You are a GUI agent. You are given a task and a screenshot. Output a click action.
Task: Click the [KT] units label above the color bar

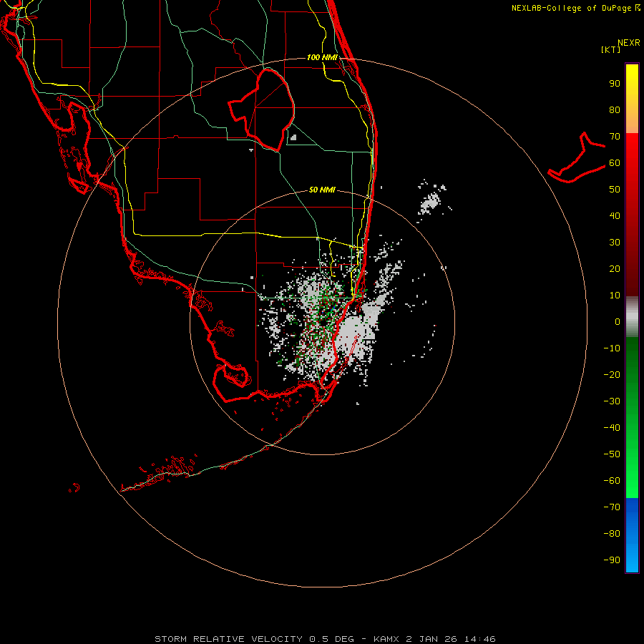[610, 49]
